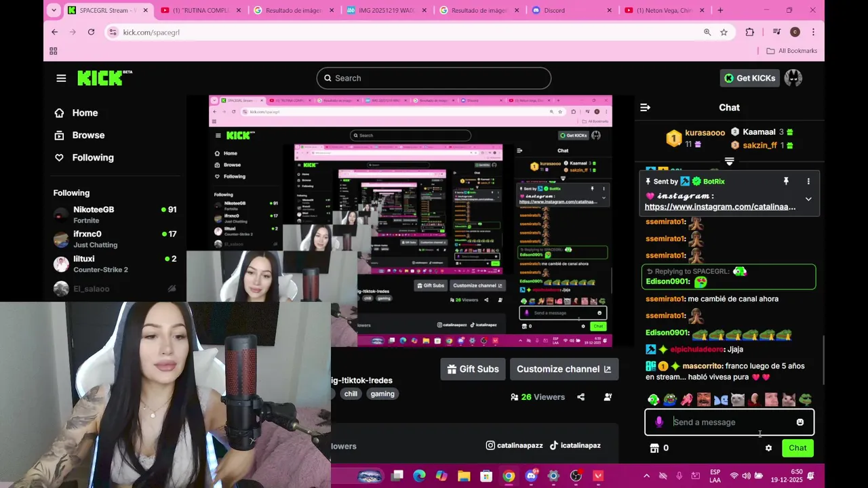Open File Explorer from taskbar
The image size is (868, 488).
point(464,476)
